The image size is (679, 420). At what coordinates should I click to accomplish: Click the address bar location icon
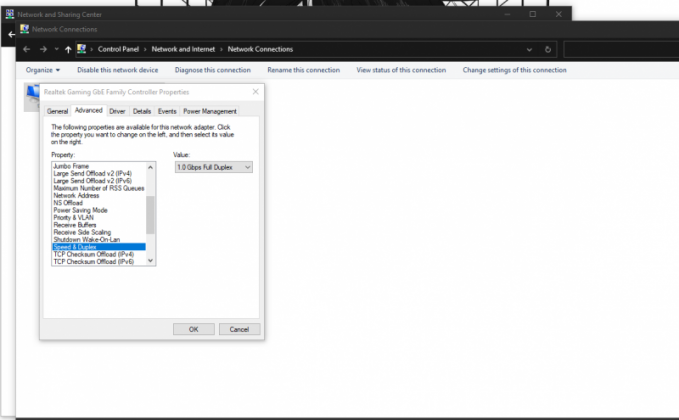click(x=81, y=49)
